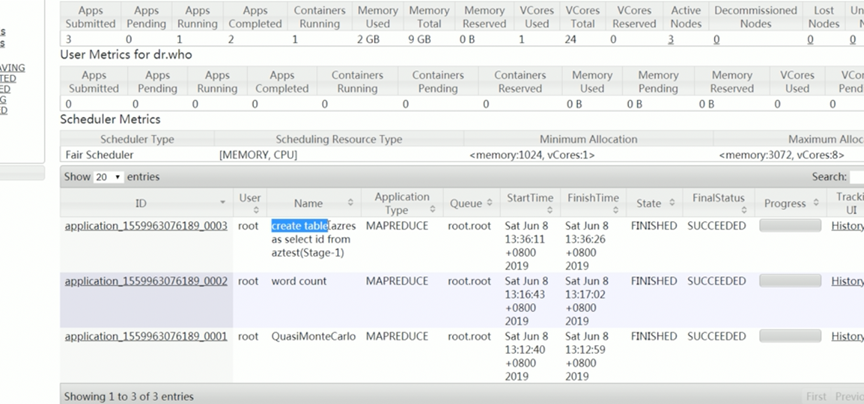The height and width of the screenshot is (404, 864).
Task: Click the Search input field
Action: click(856, 177)
